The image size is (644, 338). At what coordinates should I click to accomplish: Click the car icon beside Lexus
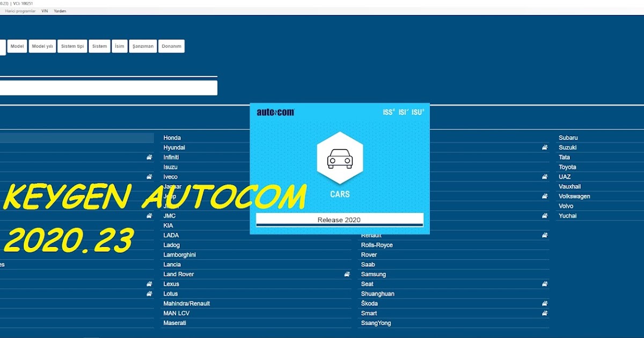[x=149, y=283]
